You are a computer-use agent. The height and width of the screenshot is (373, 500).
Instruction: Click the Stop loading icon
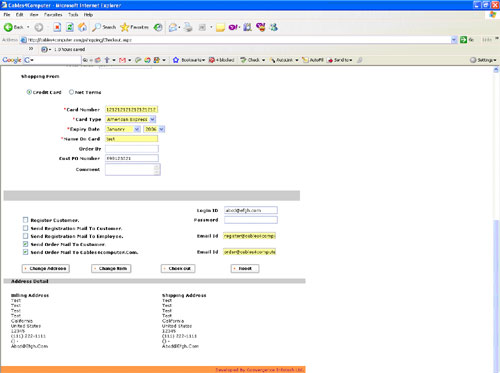coord(57,27)
